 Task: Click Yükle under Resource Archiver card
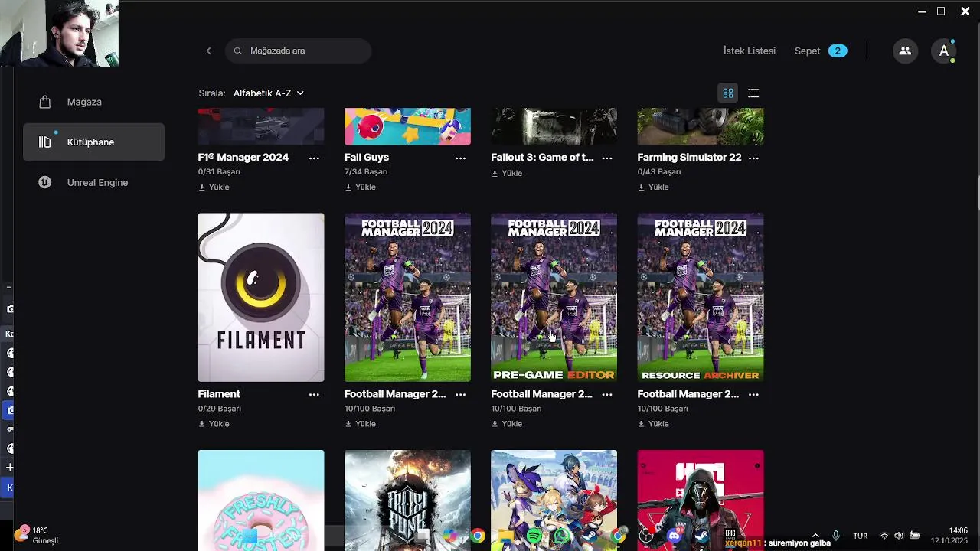click(653, 424)
